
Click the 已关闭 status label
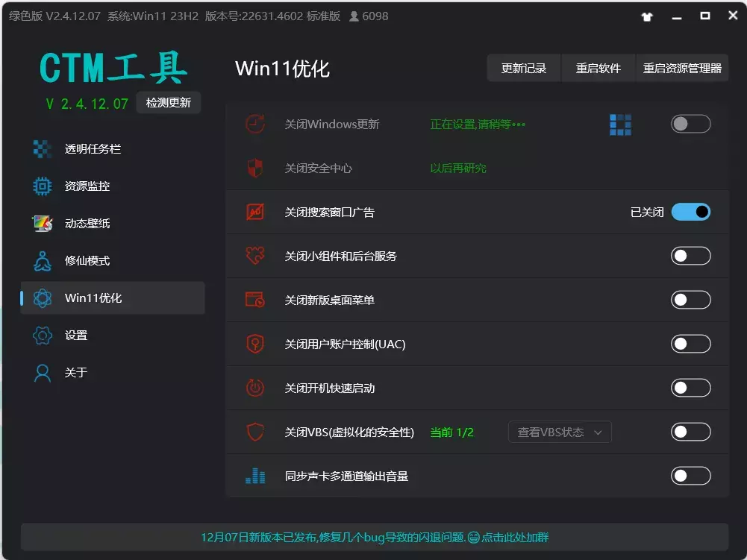point(647,213)
